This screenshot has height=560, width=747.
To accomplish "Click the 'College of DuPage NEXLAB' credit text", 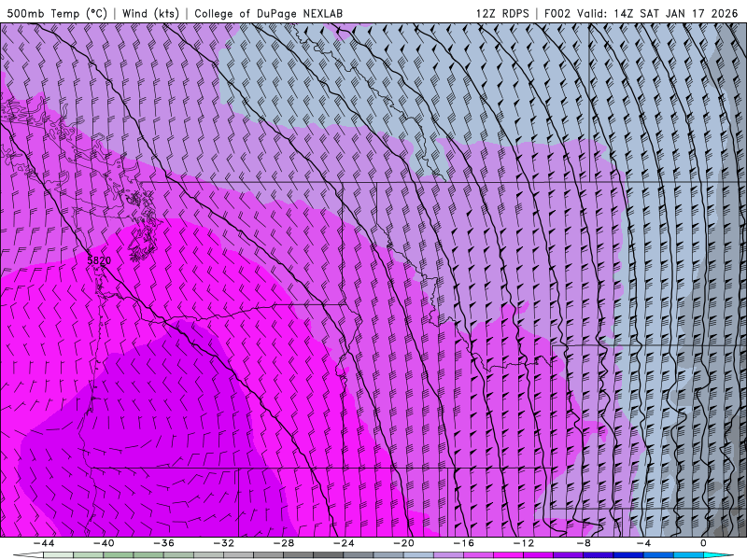I will tap(268, 13).
